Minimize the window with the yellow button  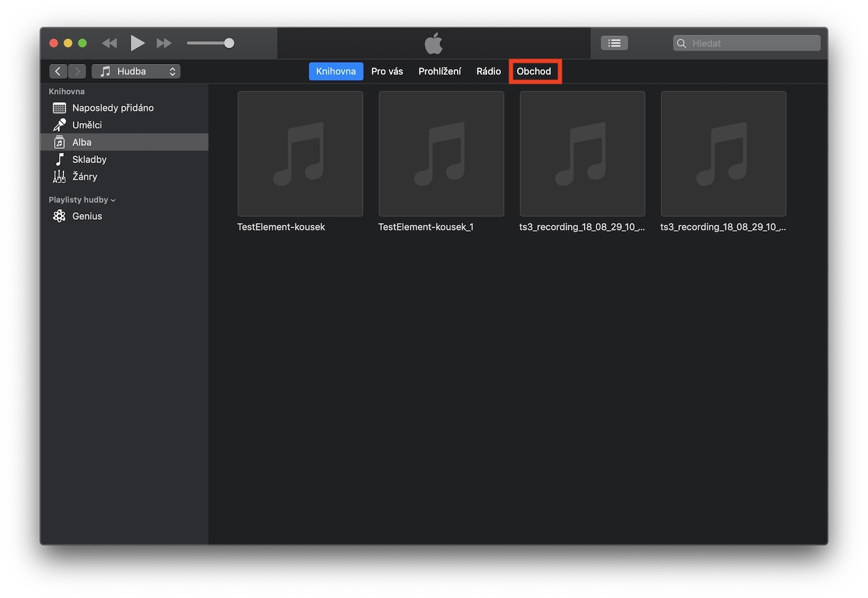pos(68,43)
